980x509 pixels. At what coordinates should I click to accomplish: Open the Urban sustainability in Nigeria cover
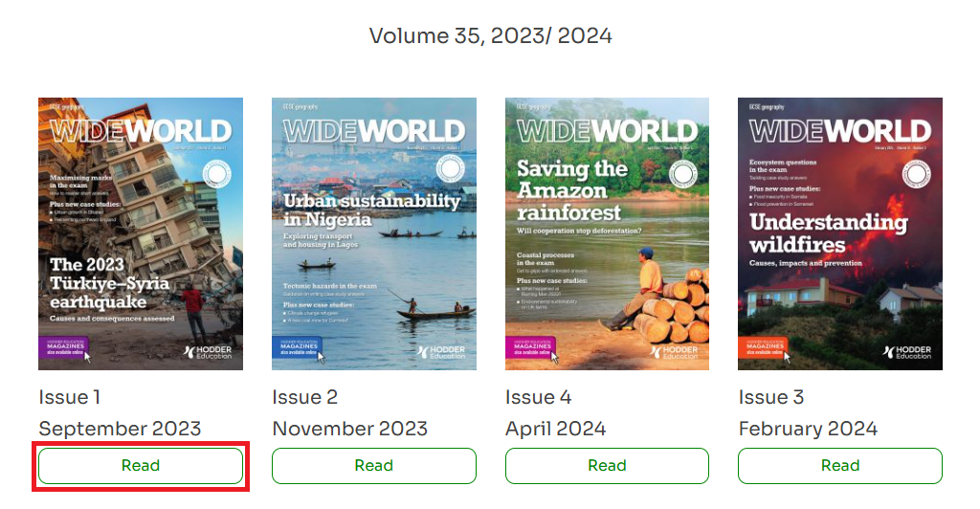(x=374, y=233)
